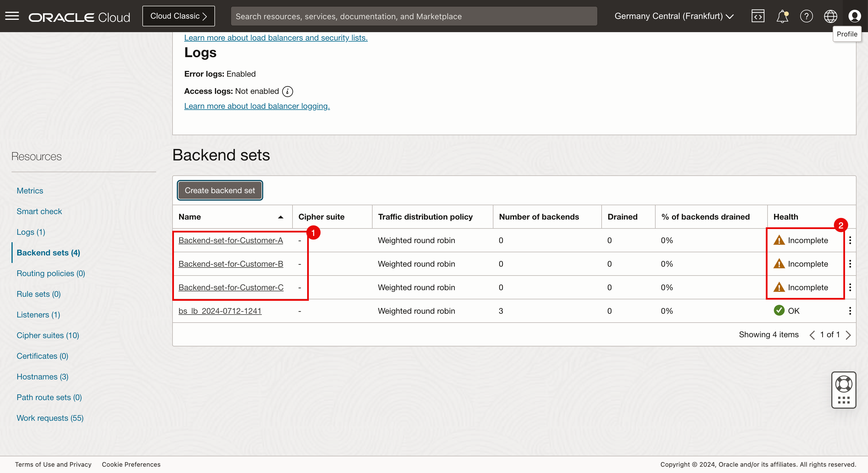868x473 pixels.
Task: Open actions menu for Backend-set-for-Customer-A row
Action: pyautogui.click(x=850, y=240)
